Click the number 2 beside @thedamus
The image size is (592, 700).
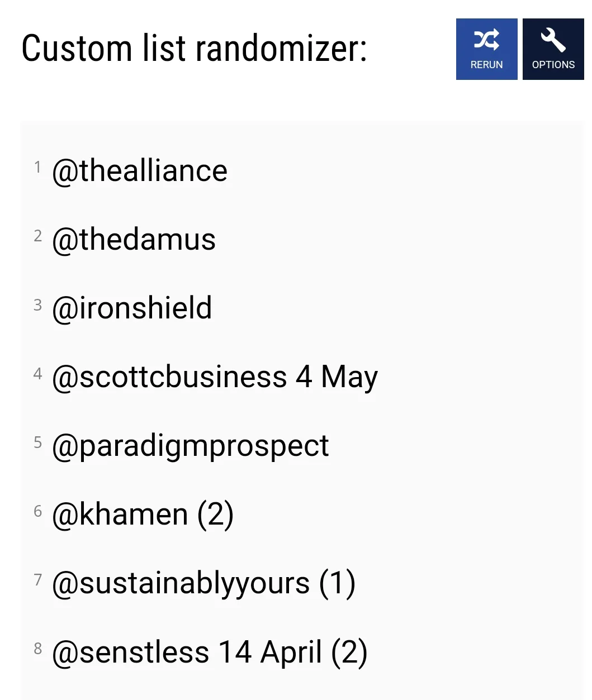click(38, 235)
